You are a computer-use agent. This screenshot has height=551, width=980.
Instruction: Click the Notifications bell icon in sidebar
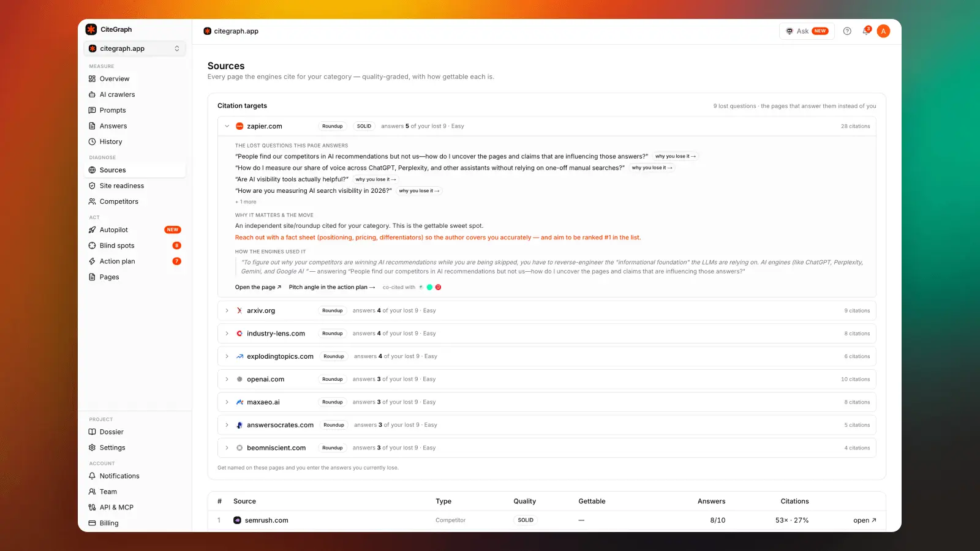pyautogui.click(x=92, y=476)
